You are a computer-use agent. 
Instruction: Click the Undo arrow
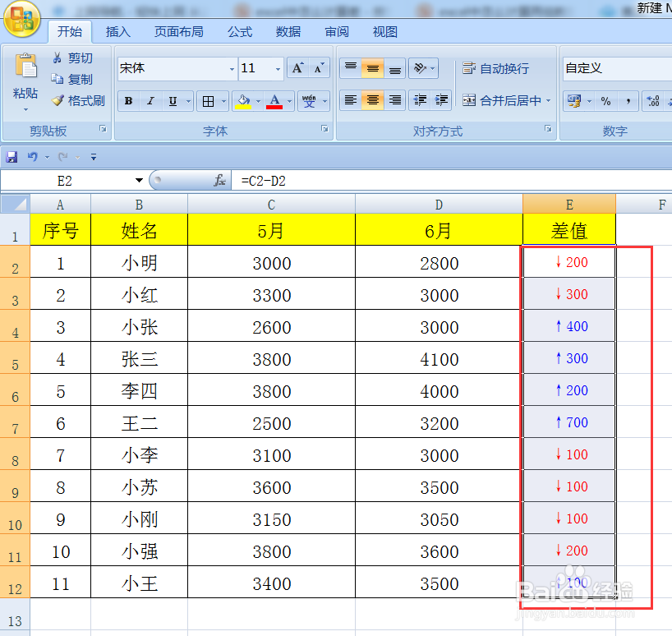(33, 157)
